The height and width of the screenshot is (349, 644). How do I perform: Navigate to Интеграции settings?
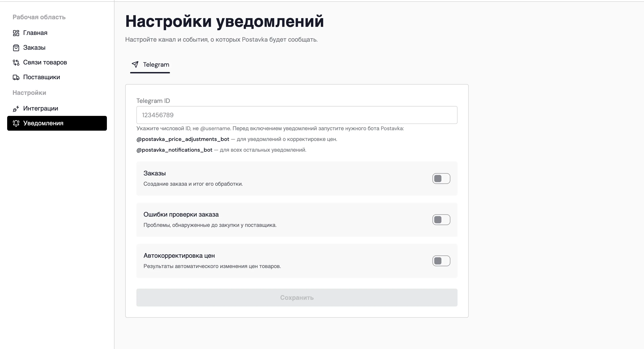coord(57,109)
